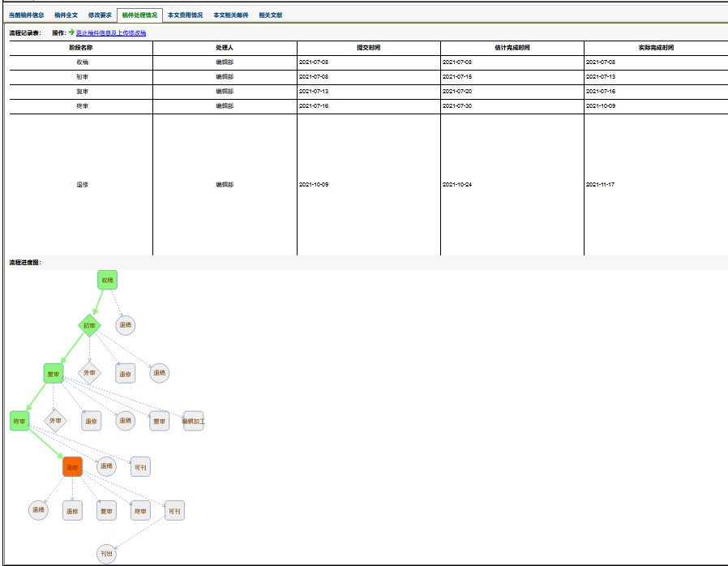Open the 修改要求 tab
This screenshot has height=566, width=728.
click(100, 15)
